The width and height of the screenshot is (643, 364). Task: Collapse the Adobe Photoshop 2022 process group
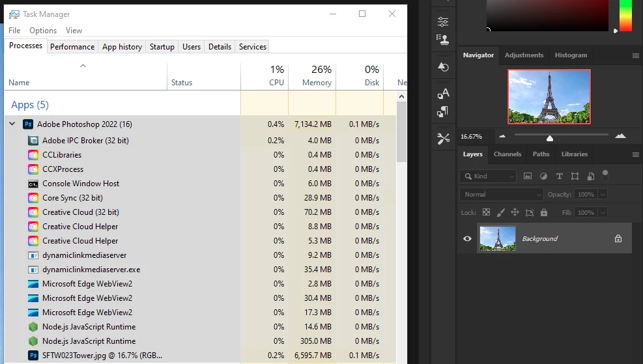[12, 123]
